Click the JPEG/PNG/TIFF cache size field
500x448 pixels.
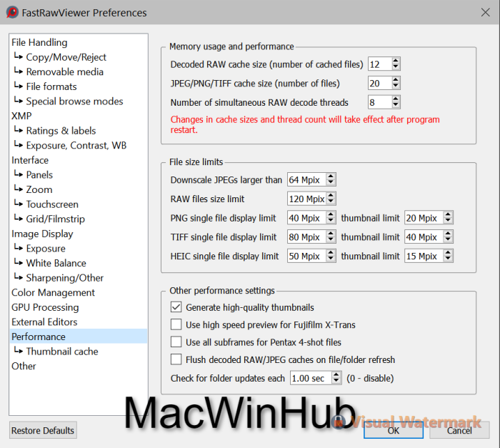coord(380,84)
